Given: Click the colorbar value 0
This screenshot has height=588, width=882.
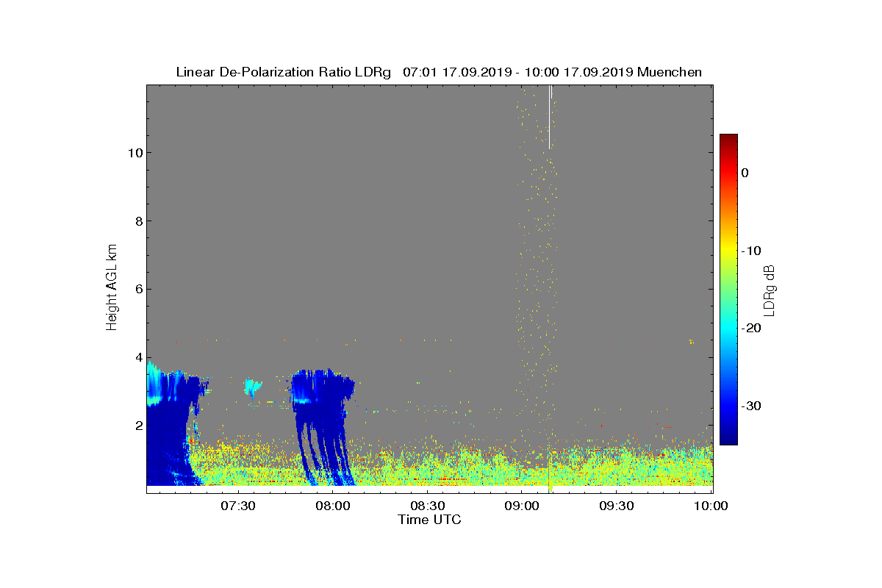Looking at the screenshot, I should click(745, 173).
